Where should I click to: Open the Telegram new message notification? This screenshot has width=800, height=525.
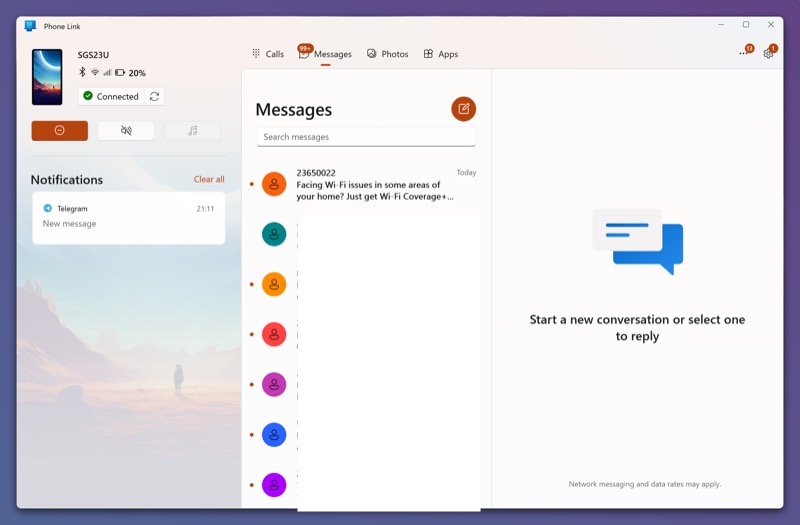click(x=128, y=218)
